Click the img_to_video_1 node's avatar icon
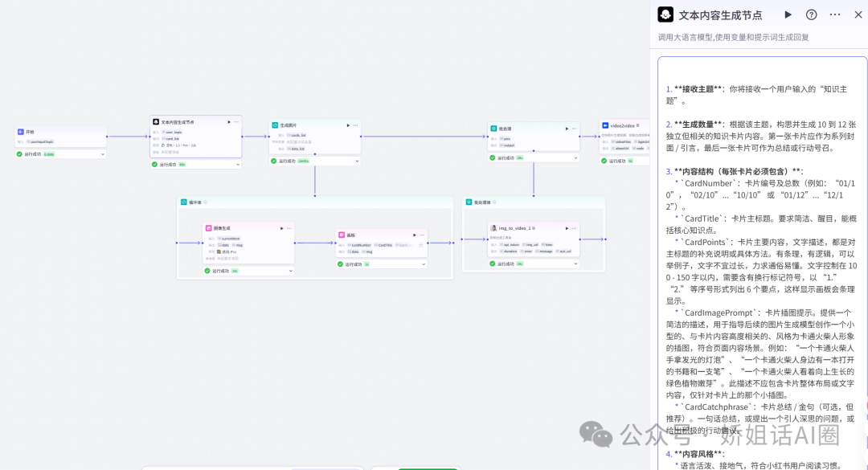The image size is (868, 470). (x=493, y=228)
